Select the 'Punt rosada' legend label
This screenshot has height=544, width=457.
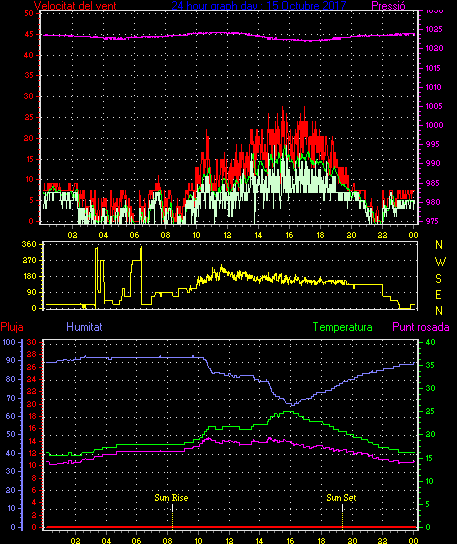(421, 327)
